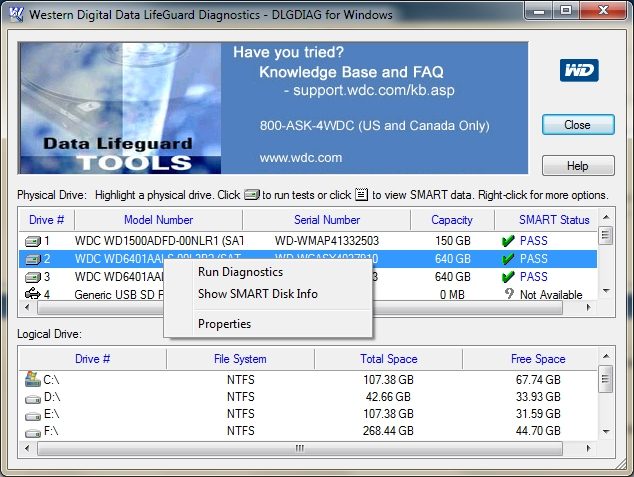Click the disk icon for logical drive F:\
The width and height of the screenshot is (634, 477).
point(33,433)
